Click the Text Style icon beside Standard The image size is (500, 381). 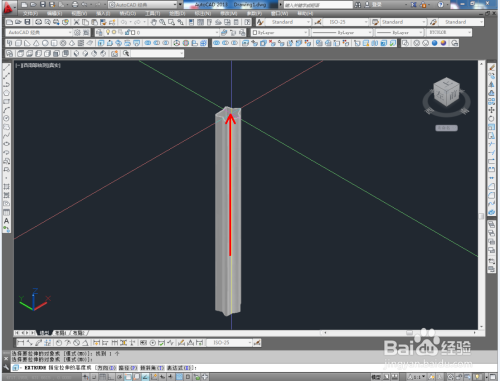tap(260, 22)
